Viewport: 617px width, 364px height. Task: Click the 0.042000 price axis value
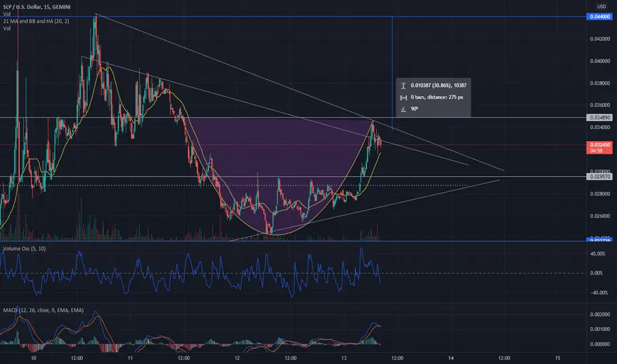coord(600,38)
